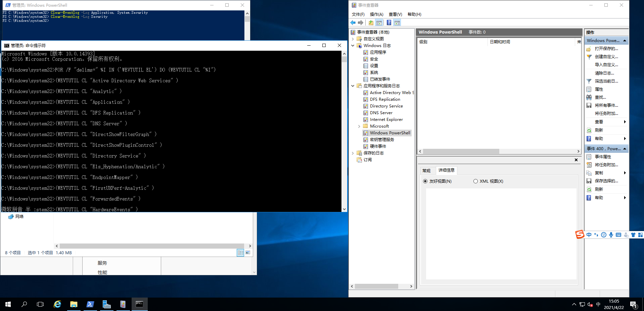644x311 pixels.
Task: Click the command prompt vertical scrollbar
Action: (x=344, y=131)
